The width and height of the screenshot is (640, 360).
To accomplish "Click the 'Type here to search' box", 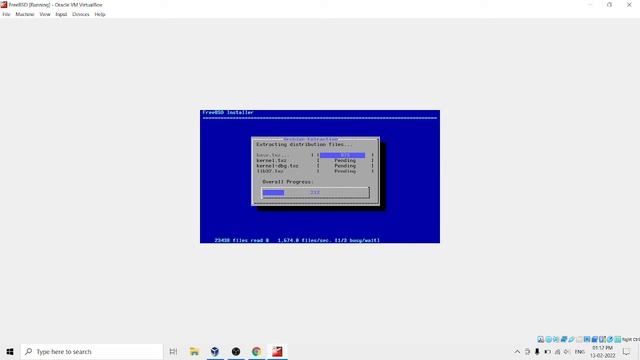I will click(x=91, y=351).
